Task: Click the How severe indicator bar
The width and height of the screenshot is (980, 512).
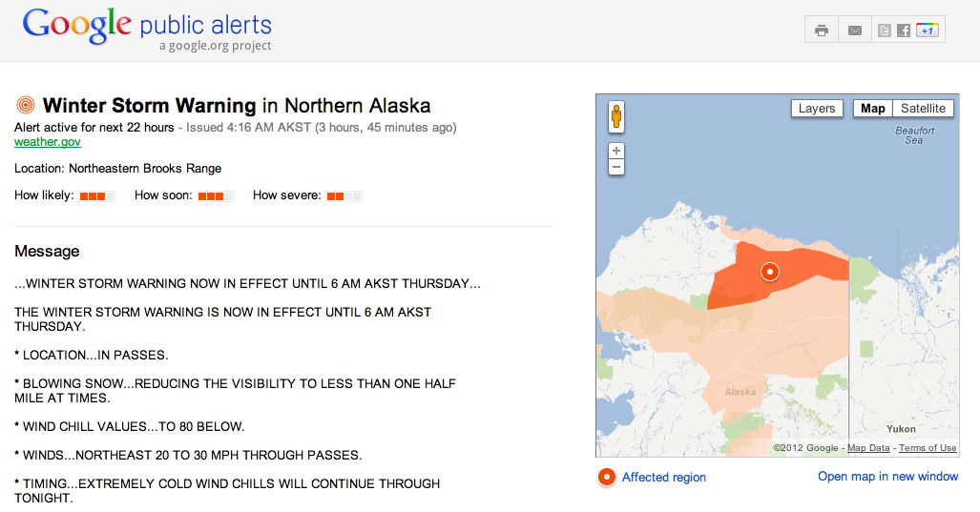Action: click(x=344, y=196)
